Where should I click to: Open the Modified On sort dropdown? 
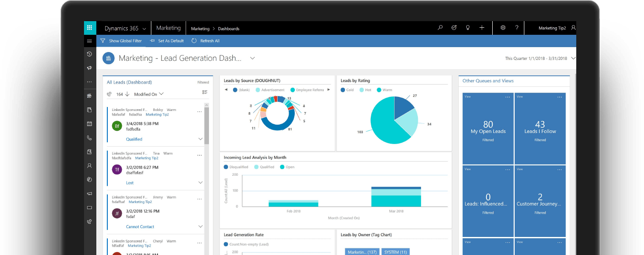click(149, 94)
